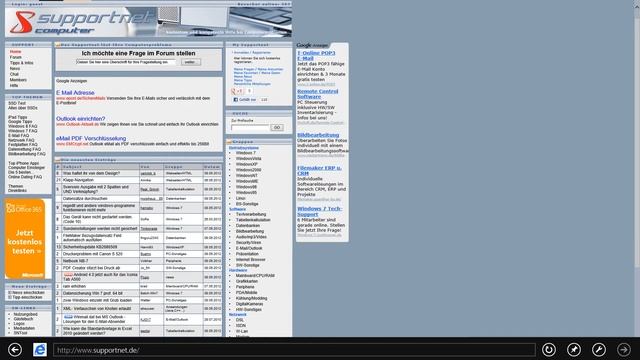Image resolution: width=640 pixels, height=360 pixels.
Task: Open the Hilfe menu item
Action: point(14,86)
